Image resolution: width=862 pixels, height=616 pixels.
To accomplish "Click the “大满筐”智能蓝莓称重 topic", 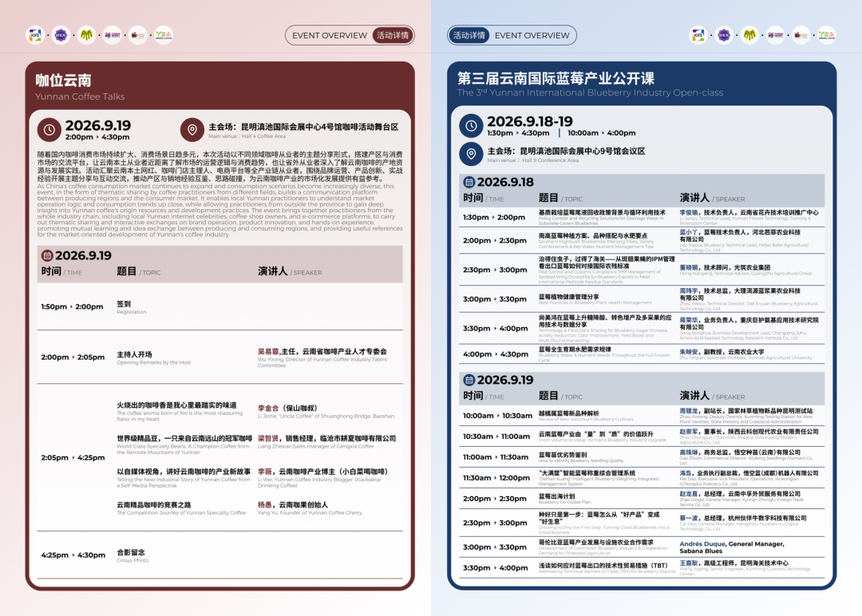I will point(598,478).
